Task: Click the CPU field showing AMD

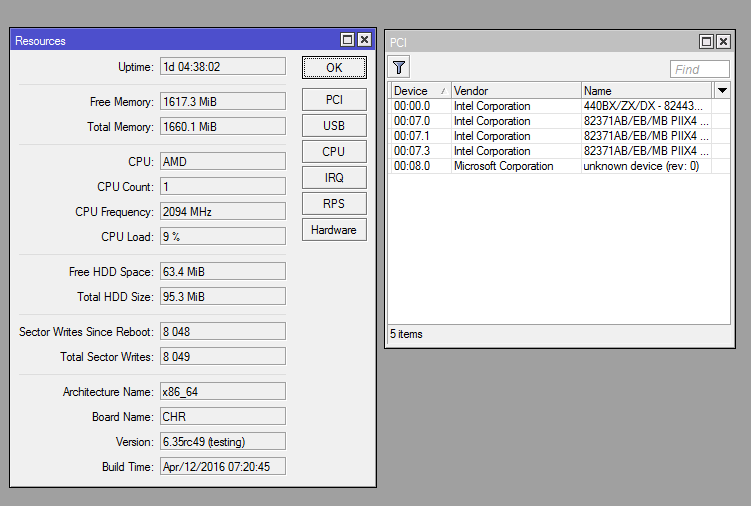Action: click(x=223, y=161)
